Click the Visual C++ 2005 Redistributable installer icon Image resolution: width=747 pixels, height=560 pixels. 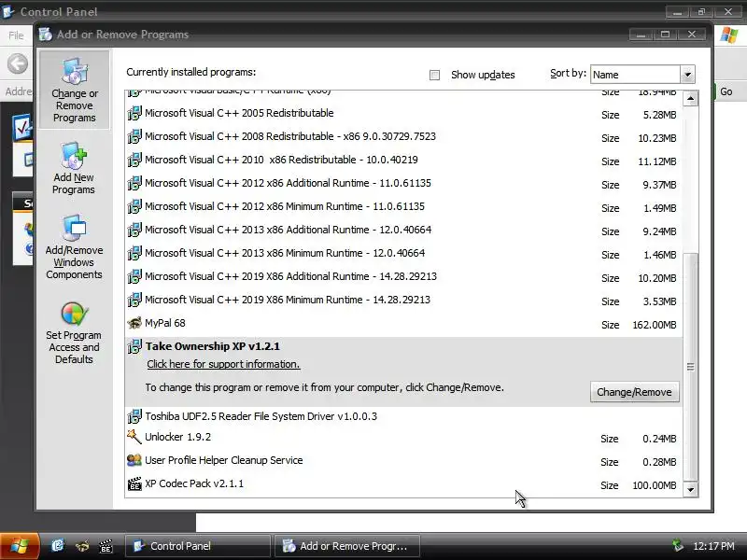134,113
